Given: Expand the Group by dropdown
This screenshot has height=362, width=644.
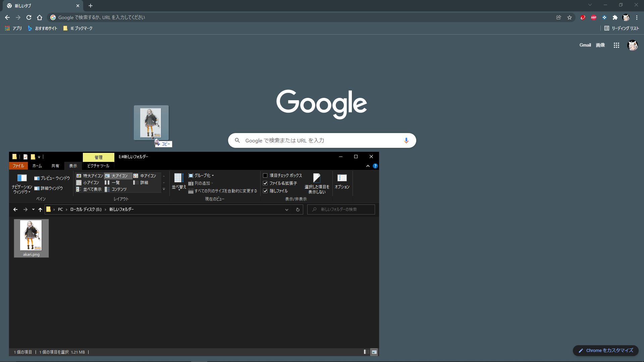Looking at the screenshot, I should click(202, 176).
